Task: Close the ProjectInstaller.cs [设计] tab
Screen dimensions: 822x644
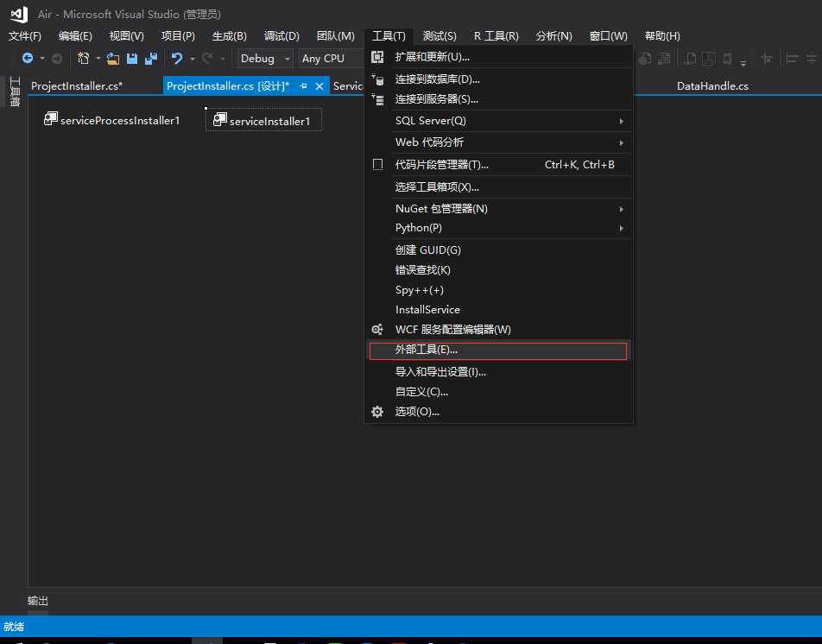Action: coord(319,86)
